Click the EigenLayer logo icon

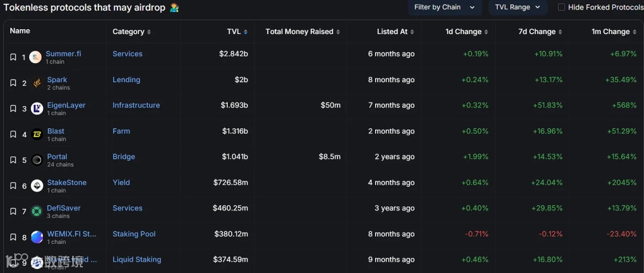pos(37,108)
